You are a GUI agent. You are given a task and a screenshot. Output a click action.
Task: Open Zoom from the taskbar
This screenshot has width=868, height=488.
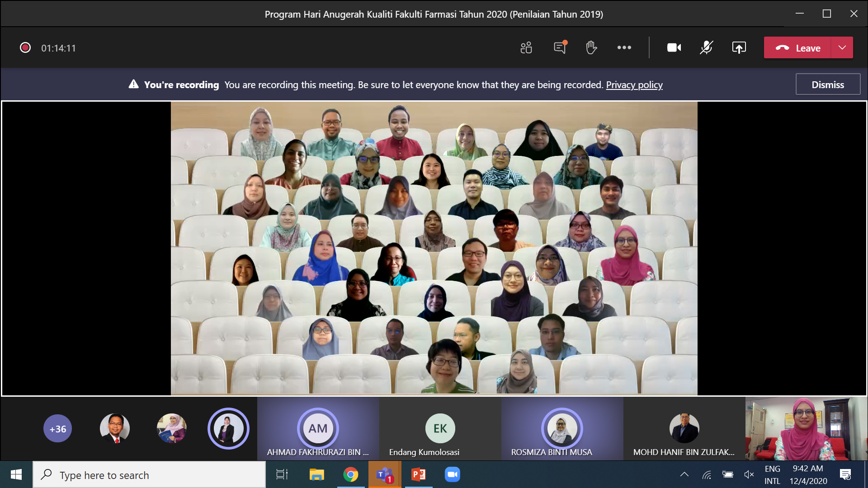[x=452, y=474]
